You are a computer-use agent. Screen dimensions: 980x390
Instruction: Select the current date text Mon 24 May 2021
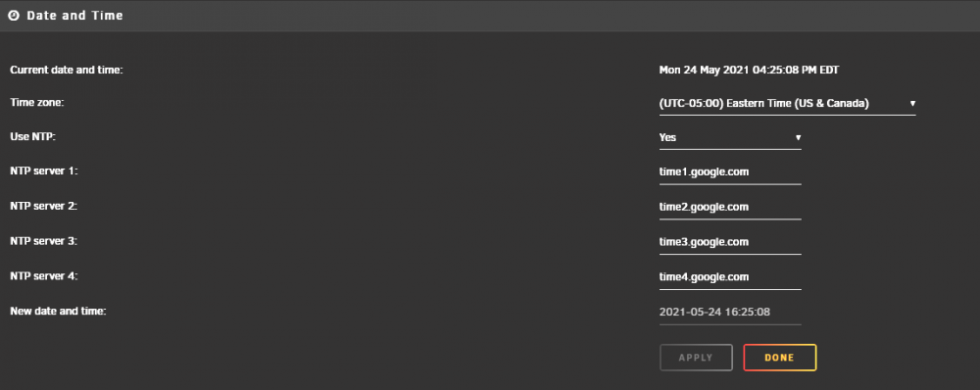coord(705,70)
